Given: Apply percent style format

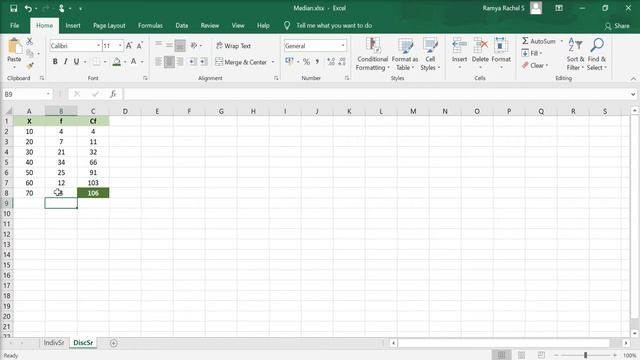Looking at the screenshot, I should (x=307, y=62).
